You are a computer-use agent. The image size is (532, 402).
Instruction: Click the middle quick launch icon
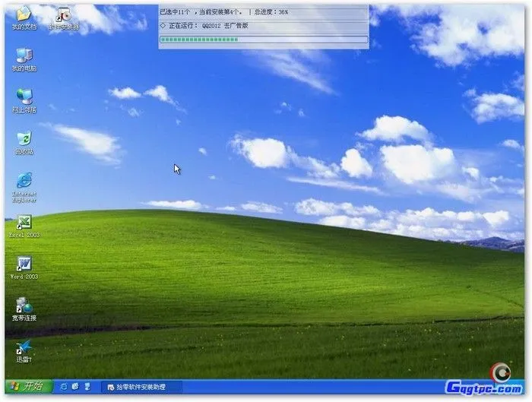[75, 386]
